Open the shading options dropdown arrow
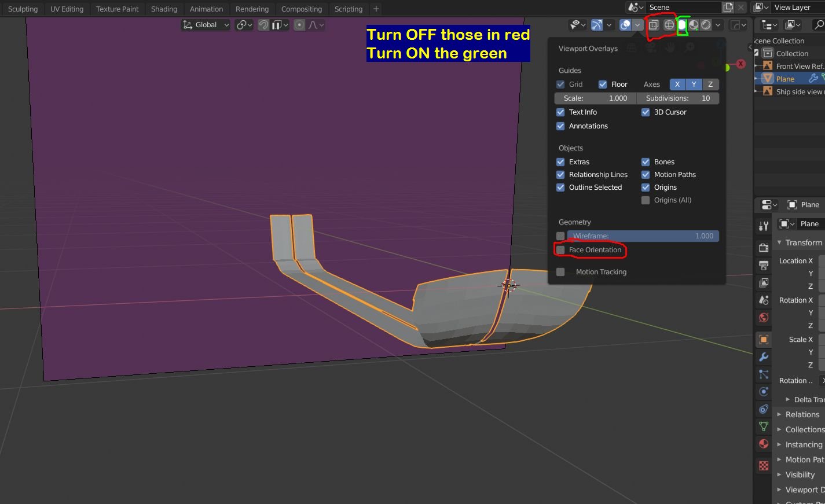 [718, 25]
